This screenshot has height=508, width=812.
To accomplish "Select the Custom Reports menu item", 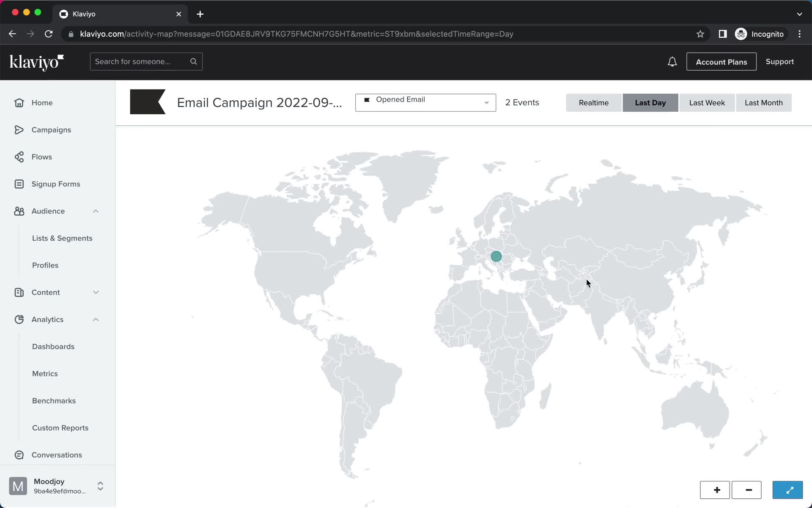I will (60, 428).
